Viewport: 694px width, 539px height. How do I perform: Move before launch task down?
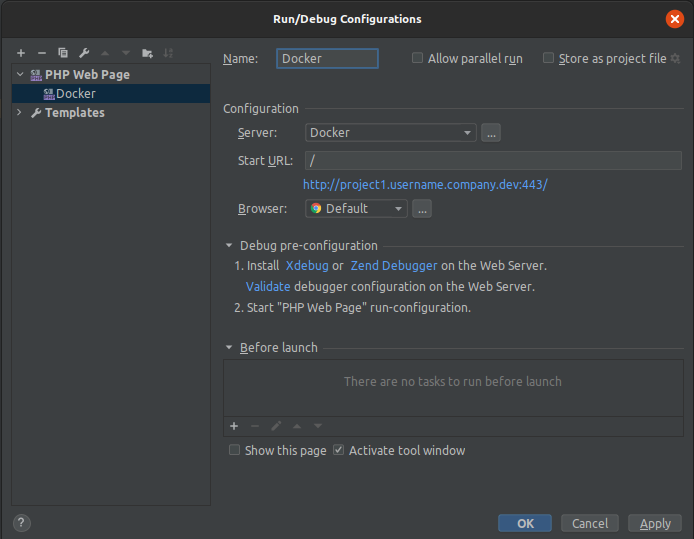(318, 426)
